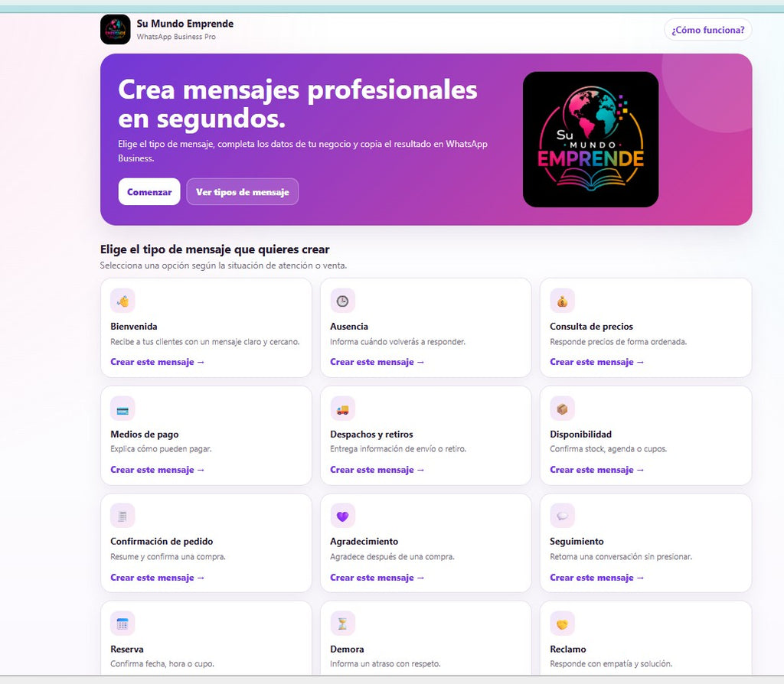Click the calendar icon for Reserva

click(x=122, y=624)
